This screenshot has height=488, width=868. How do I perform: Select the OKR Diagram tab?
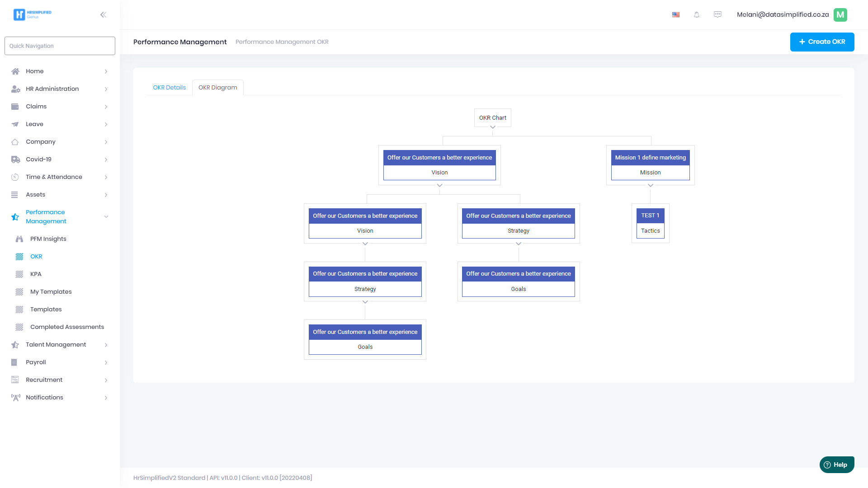tap(217, 88)
